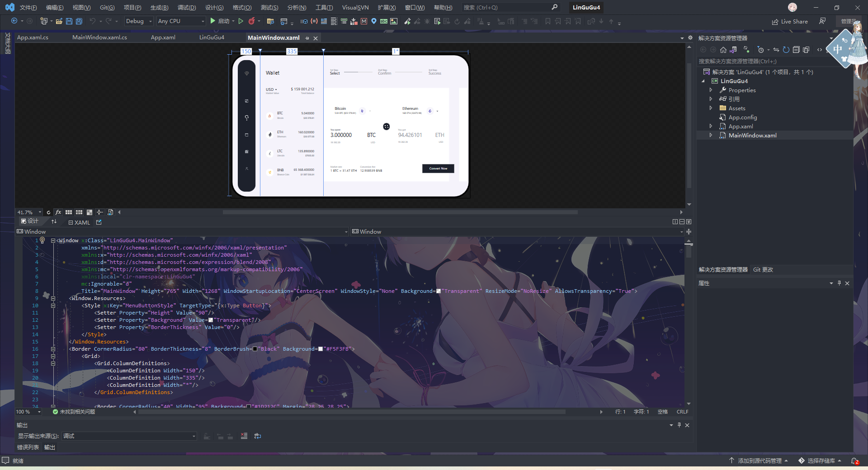The width and height of the screenshot is (868, 470).
Task: Expand the Assets folder node
Action: coord(711,108)
